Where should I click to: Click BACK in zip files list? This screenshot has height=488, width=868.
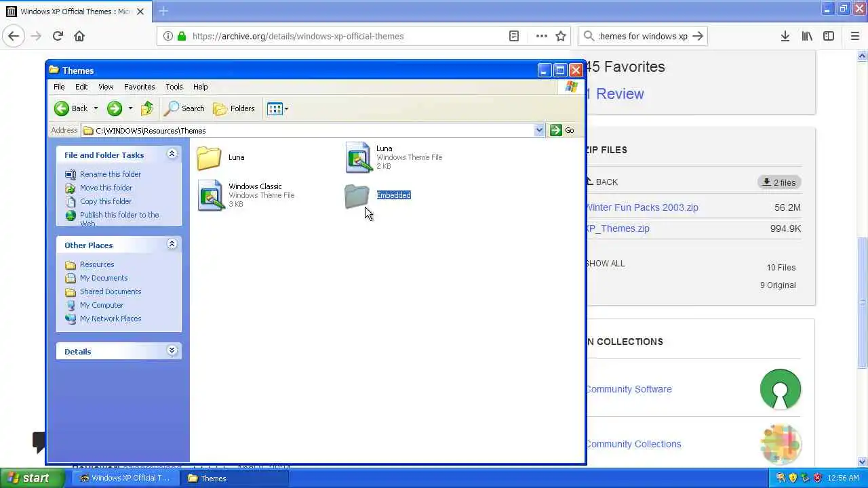601,182
